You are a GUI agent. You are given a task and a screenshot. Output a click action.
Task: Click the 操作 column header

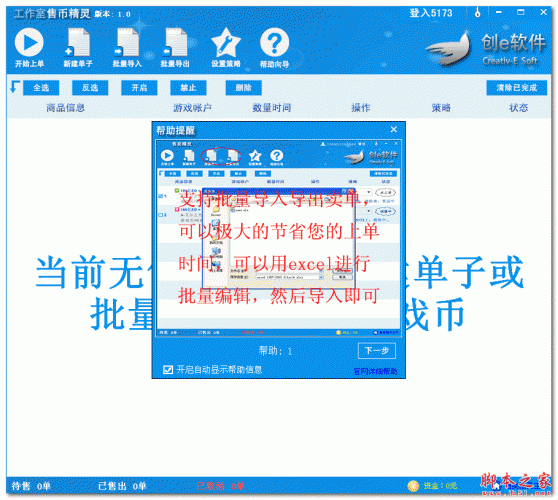click(x=360, y=108)
